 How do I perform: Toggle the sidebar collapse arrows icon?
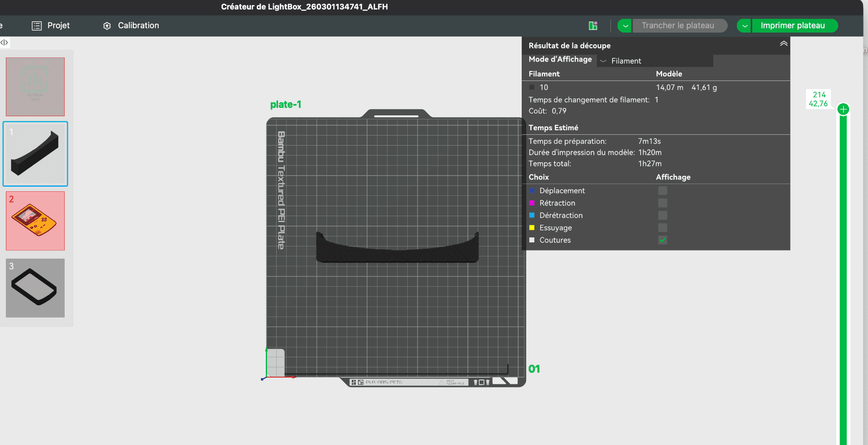[x=5, y=43]
